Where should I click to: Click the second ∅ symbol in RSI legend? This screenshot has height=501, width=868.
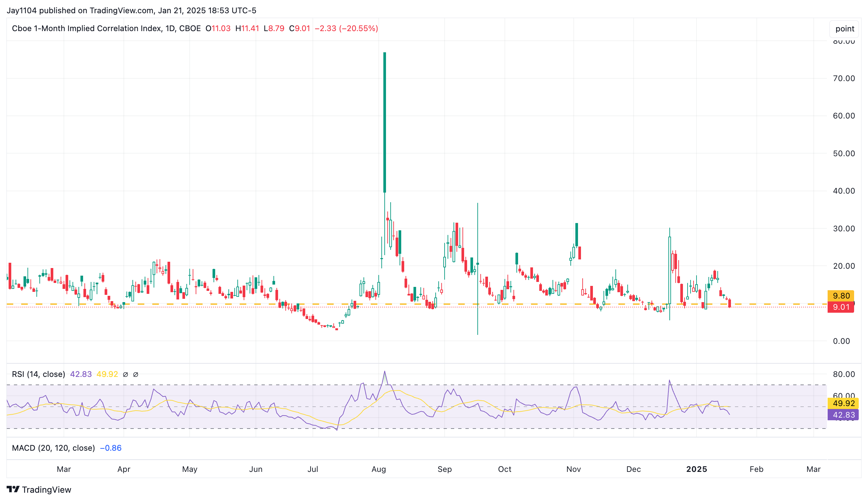click(136, 374)
